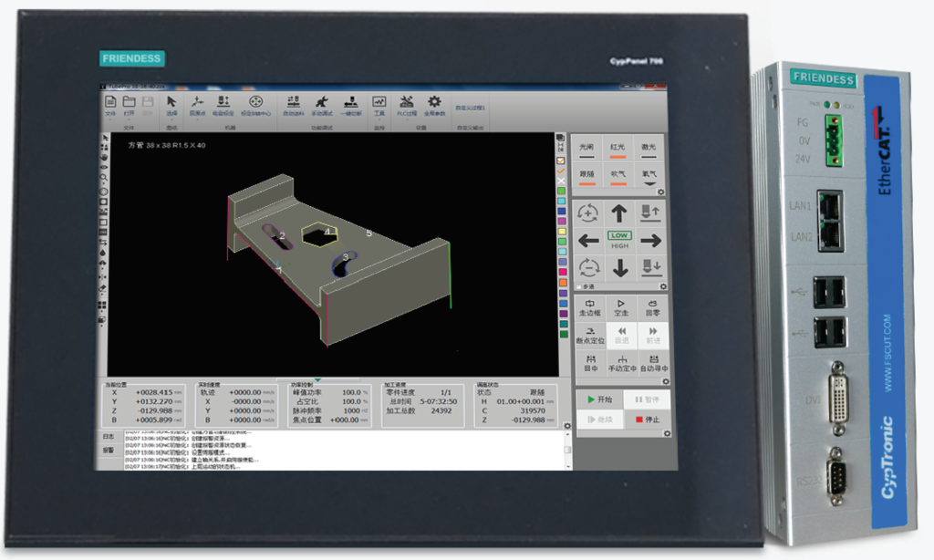
Task: Switch to the 报警 alarm tab
Action: pos(109,451)
